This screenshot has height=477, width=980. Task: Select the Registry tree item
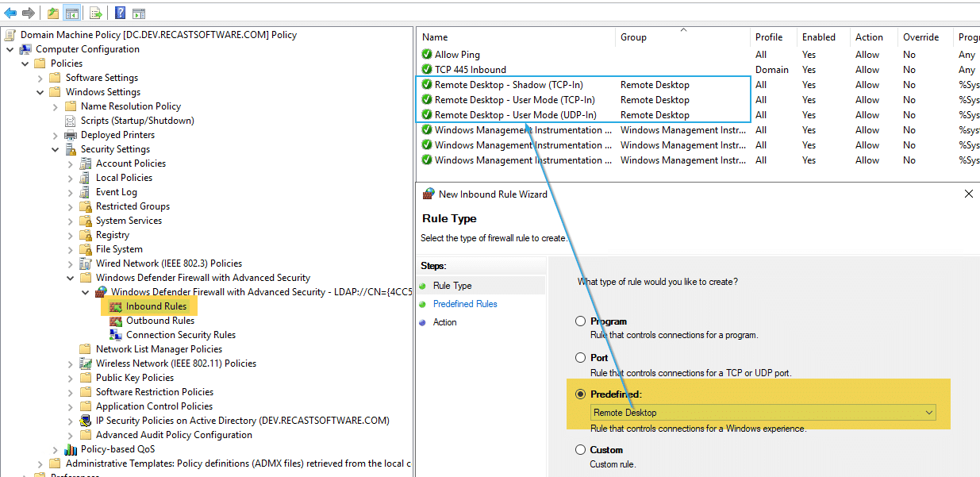[113, 235]
